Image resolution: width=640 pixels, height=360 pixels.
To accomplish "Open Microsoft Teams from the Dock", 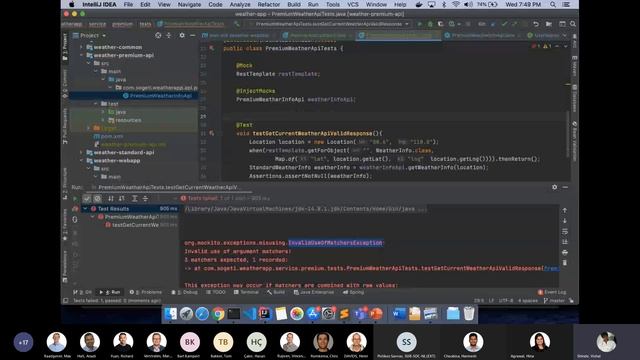I will (x=360, y=313).
